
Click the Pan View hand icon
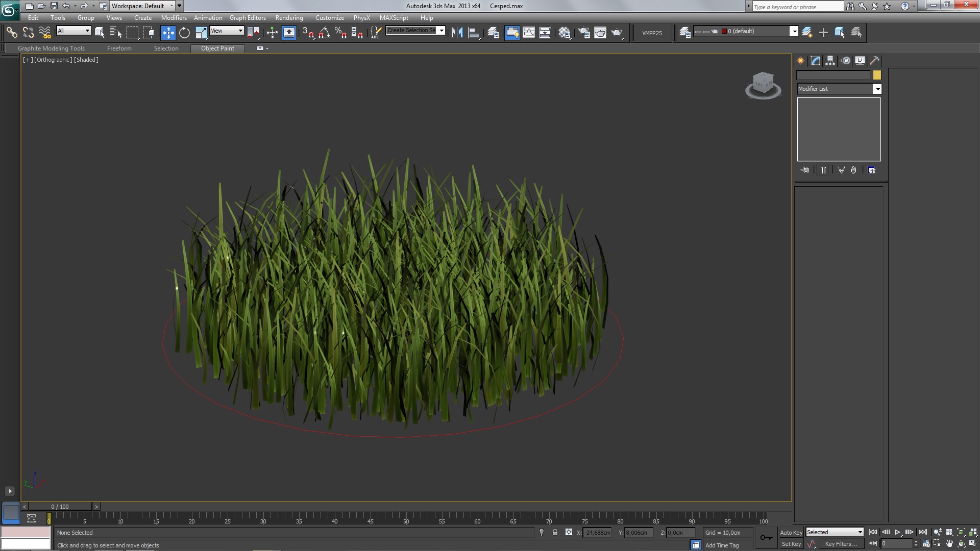(949, 544)
